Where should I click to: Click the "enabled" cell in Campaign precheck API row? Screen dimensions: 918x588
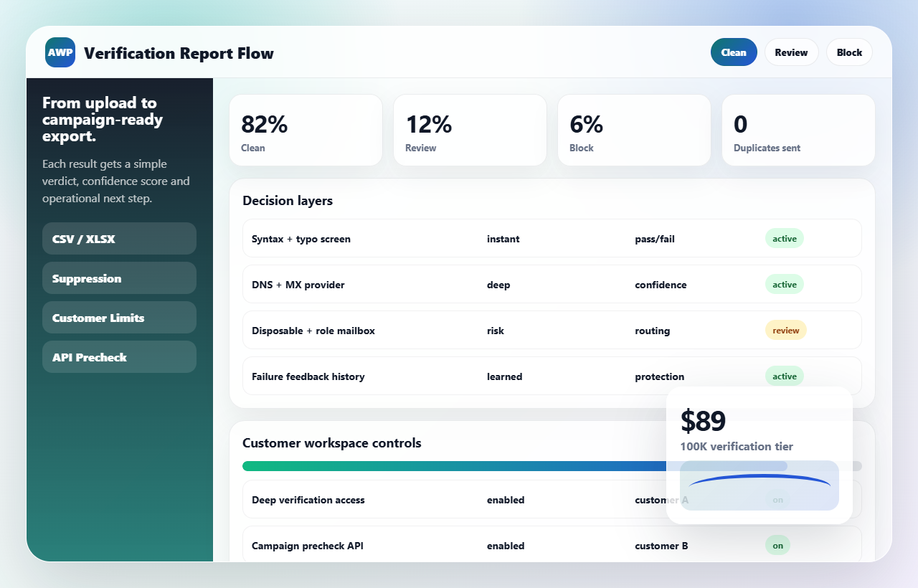[x=506, y=546]
